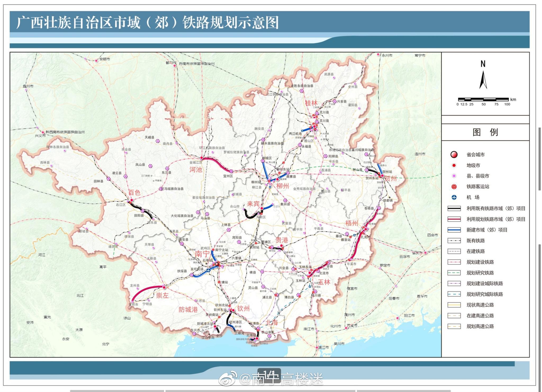Click the 机场 airplane symbol in the legend
Screen dimensions: 542x392
[x=454, y=197]
